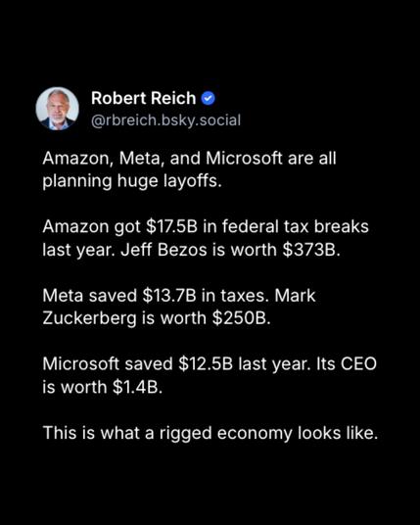Click the word Microsoft starting the fourth paragraph

click(80, 364)
